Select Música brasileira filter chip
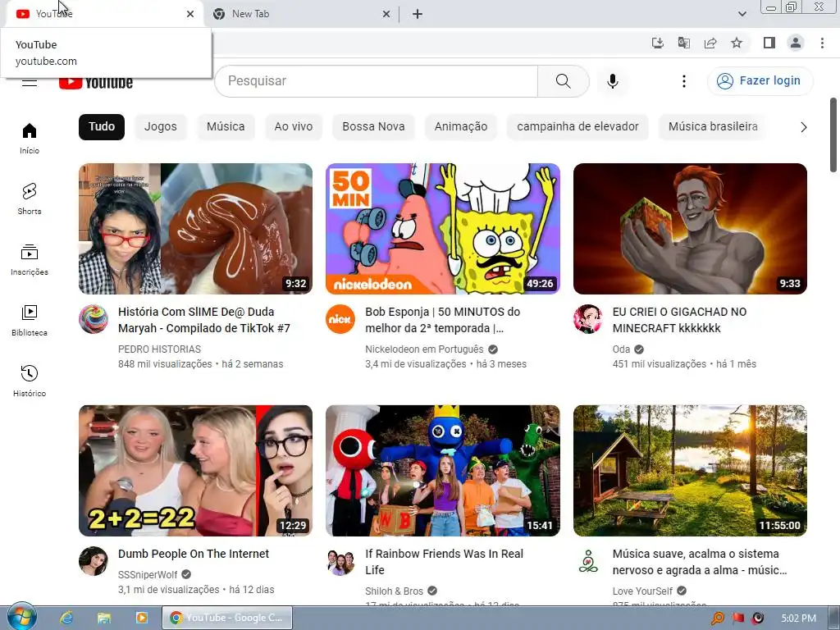The image size is (840, 630). pyautogui.click(x=713, y=127)
